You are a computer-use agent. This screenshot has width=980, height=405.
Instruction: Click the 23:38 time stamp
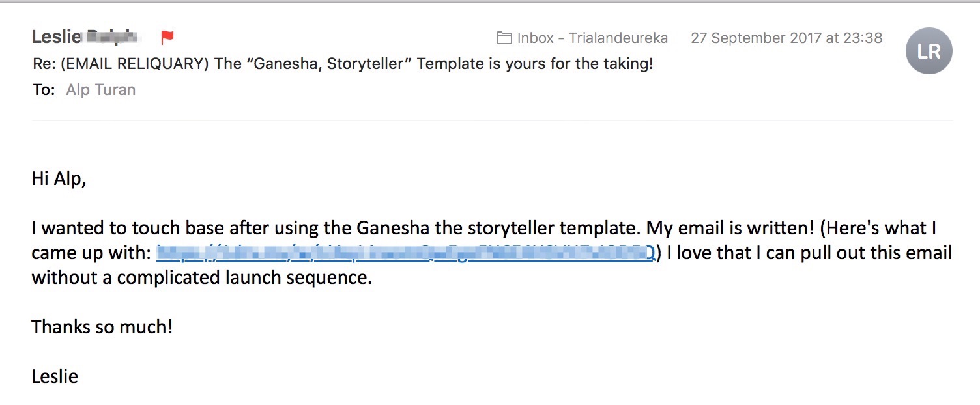(x=864, y=38)
